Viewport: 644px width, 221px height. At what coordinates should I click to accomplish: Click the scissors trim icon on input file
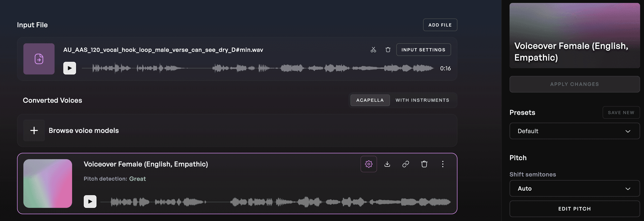click(x=373, y=50)
